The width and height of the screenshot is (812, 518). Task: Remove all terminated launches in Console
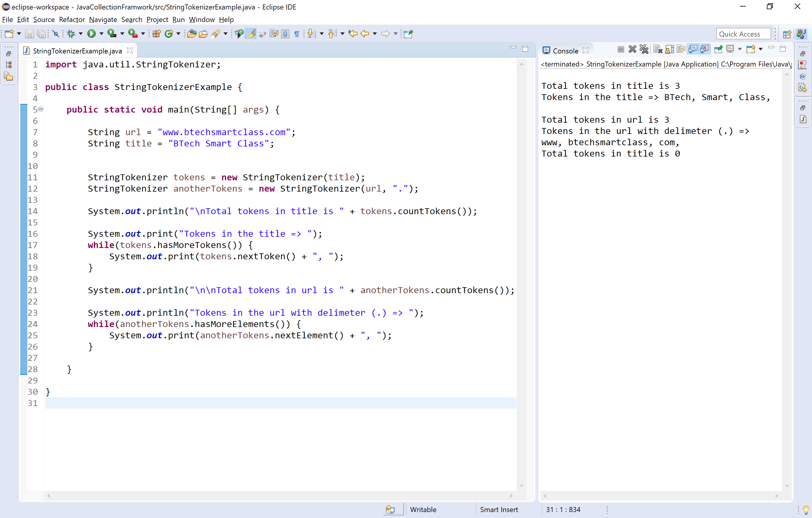644,49
